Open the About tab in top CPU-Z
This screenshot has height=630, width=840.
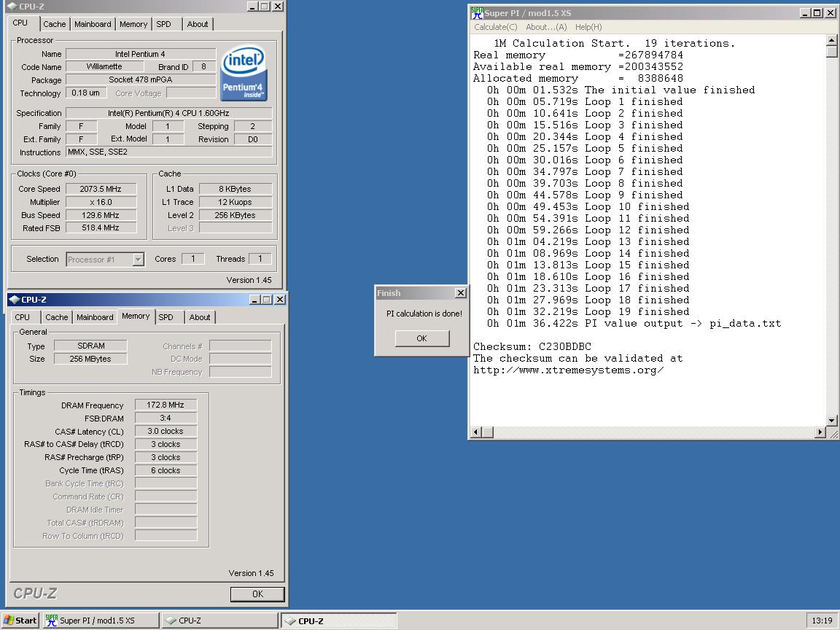click(x=198, y=24)
